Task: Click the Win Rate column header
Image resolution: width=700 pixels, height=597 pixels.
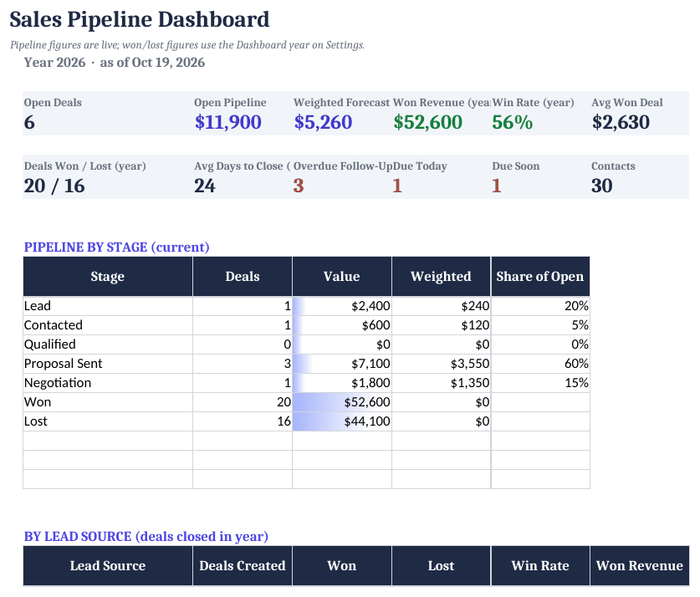Action: 540,566
